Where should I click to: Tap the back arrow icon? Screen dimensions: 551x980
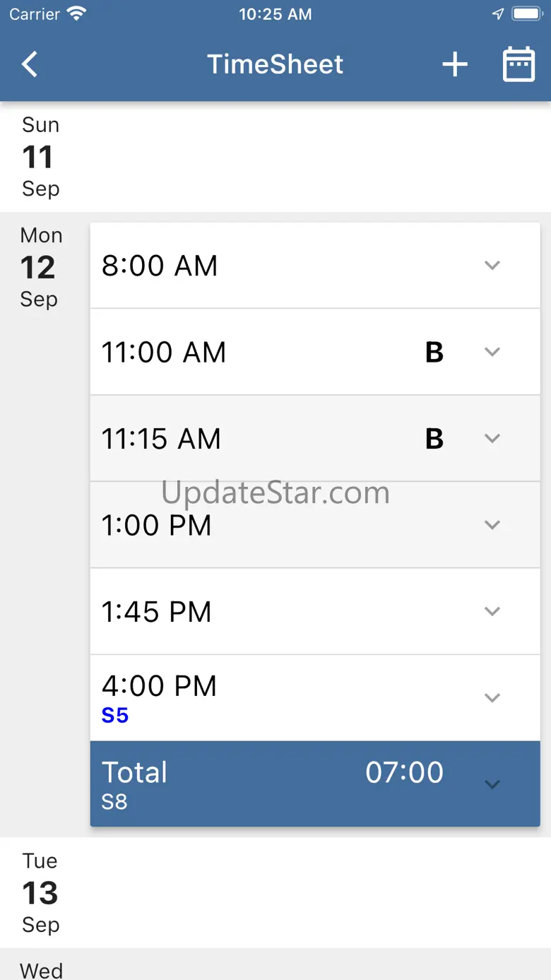(x=30, y=64)
